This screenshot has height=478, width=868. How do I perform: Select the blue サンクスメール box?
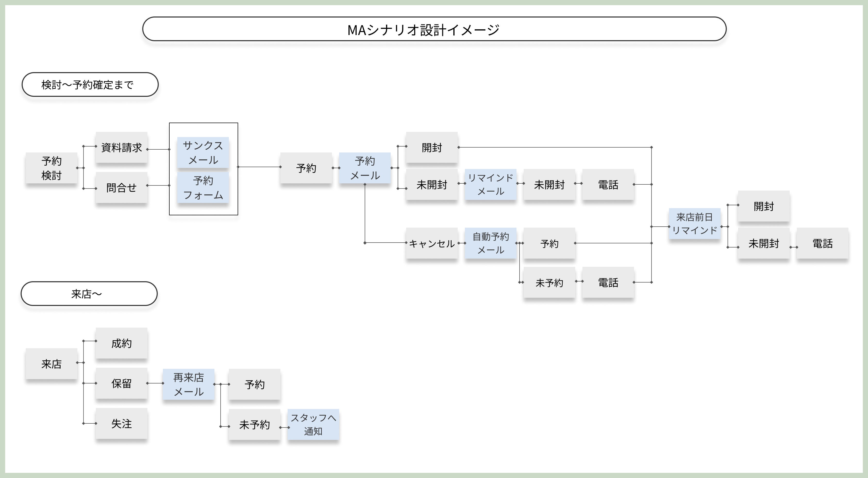click(203, 152)
